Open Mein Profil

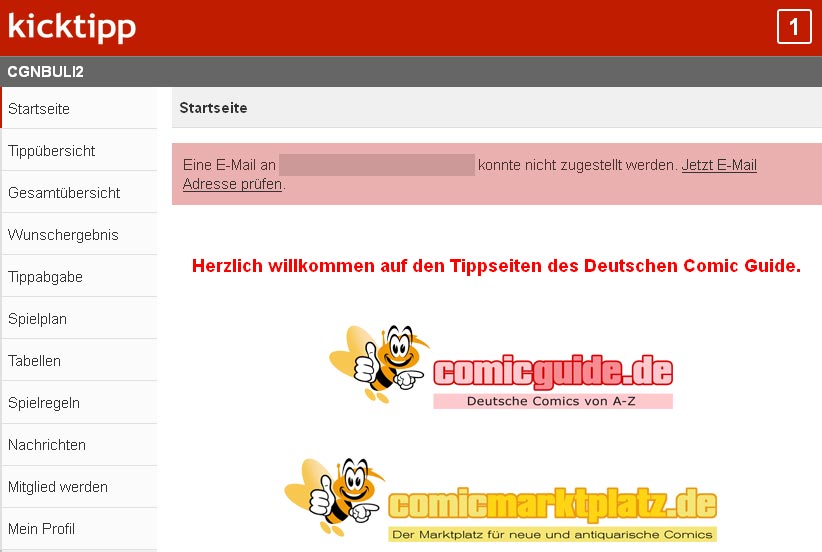tap(79, 528)
